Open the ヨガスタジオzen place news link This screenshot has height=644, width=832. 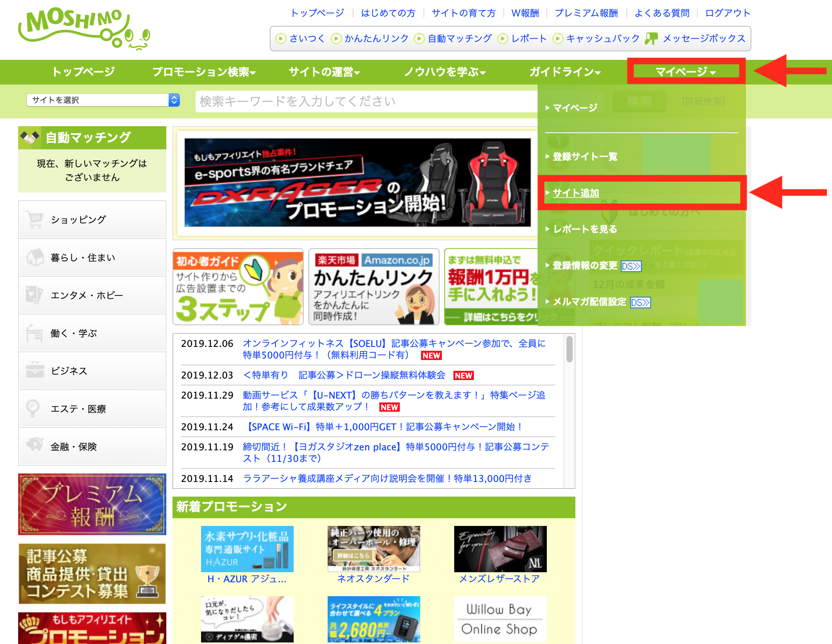click(x=396, y=453)
